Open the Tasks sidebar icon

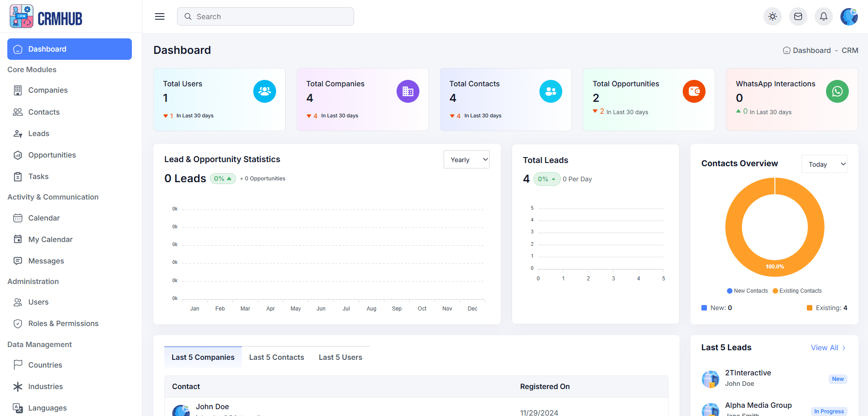(x=17, y=176)
